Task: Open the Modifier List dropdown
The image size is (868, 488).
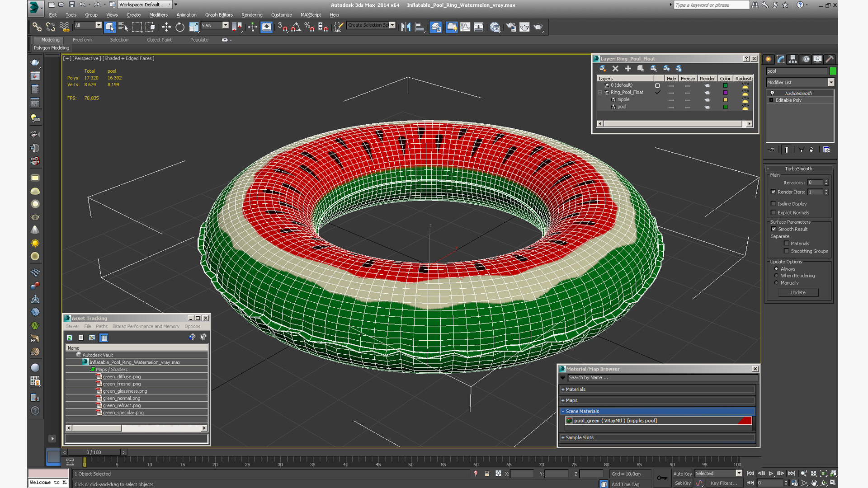Action: point(800,82)
